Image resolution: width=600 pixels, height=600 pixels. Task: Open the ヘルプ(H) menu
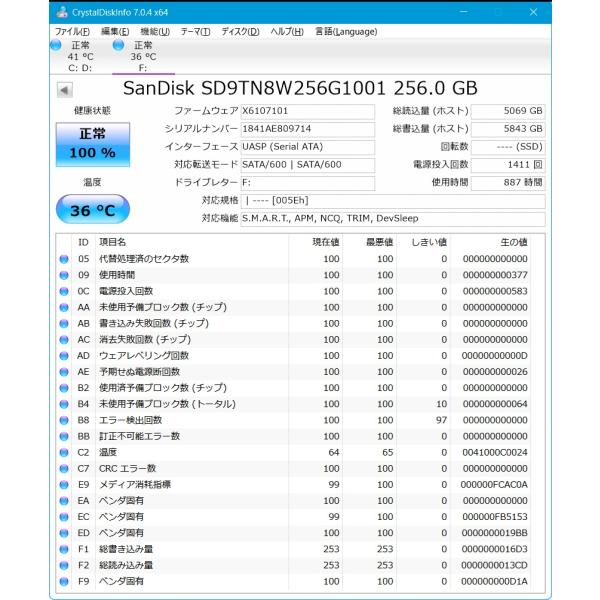point(287,32)
